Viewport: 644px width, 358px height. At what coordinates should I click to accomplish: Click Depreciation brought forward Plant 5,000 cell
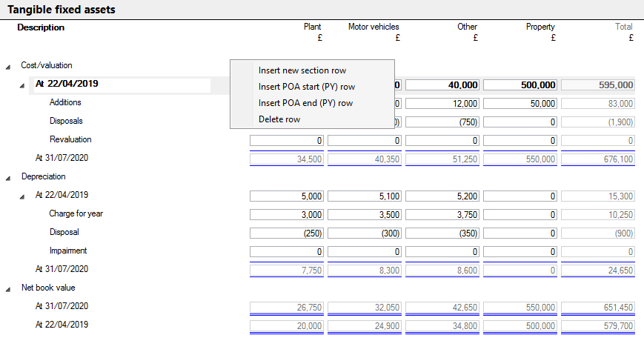(287, 196)
